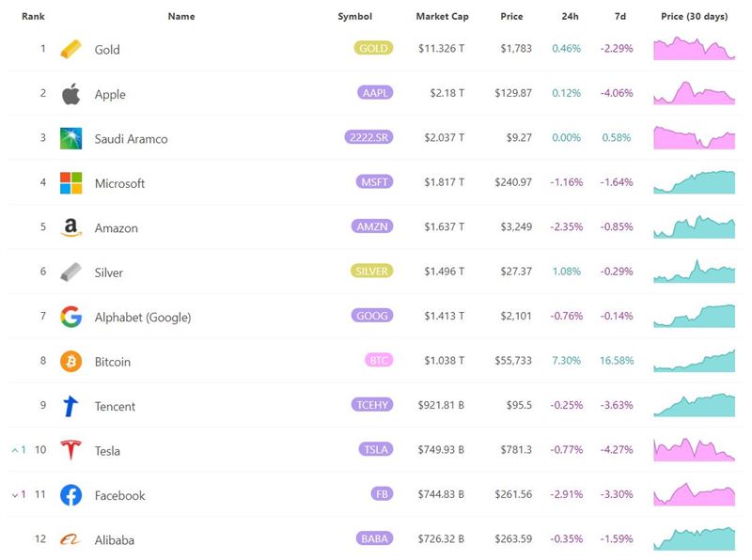
Task: Click the Tencent logo icon
Action: [x=70, y=406]
